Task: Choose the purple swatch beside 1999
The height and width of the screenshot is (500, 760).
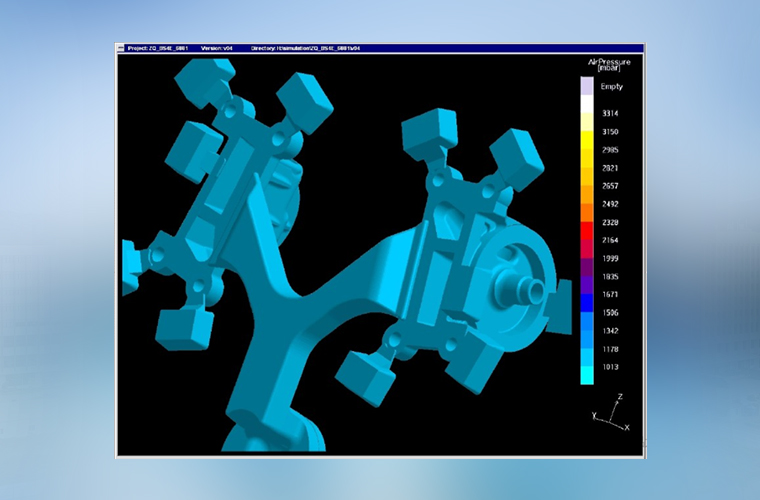Action: 587,258
